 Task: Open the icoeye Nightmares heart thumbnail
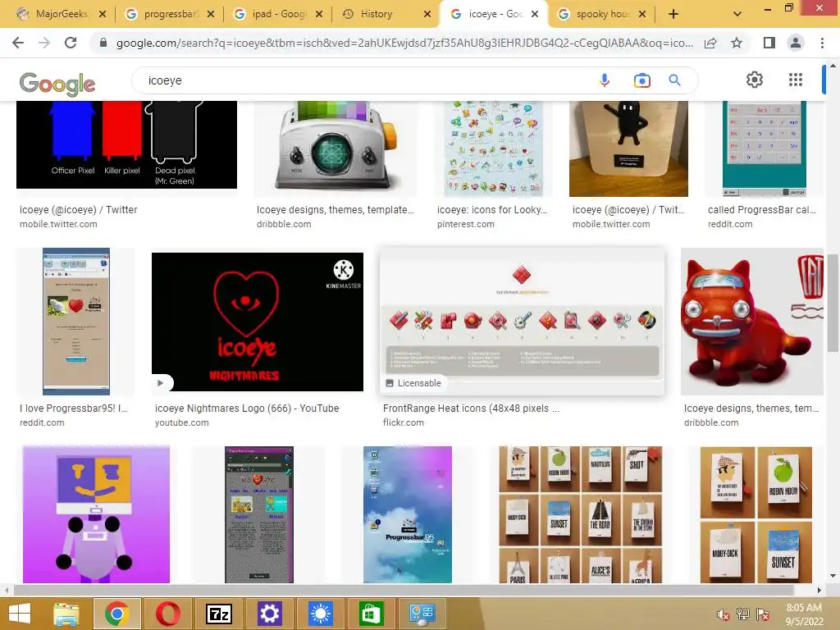point(257,322)
